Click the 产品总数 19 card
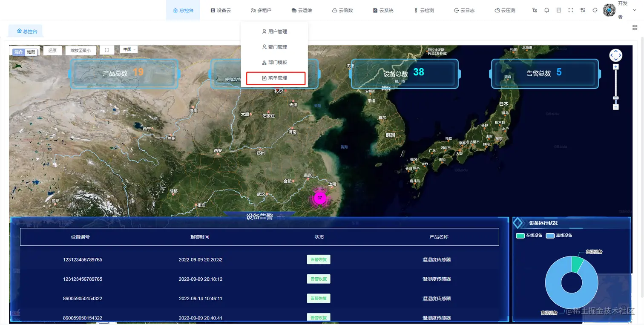Screen dimensions: 644x325 124,73
